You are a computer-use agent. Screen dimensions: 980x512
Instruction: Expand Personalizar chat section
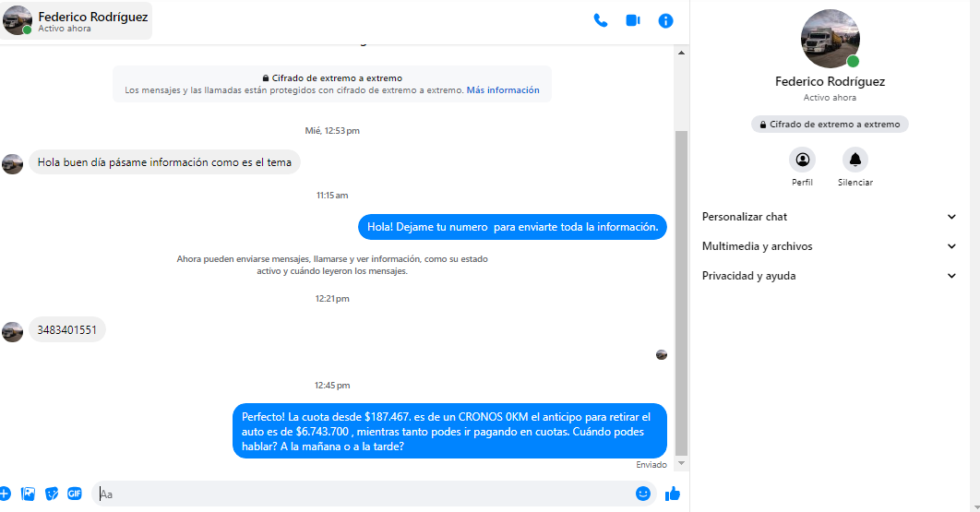830,217
